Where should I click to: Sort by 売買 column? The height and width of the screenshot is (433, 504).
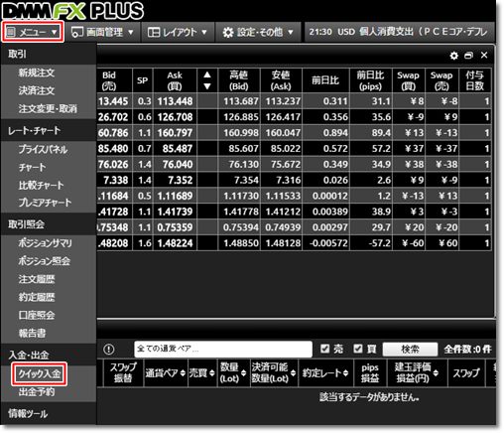[x=202, y=373]
